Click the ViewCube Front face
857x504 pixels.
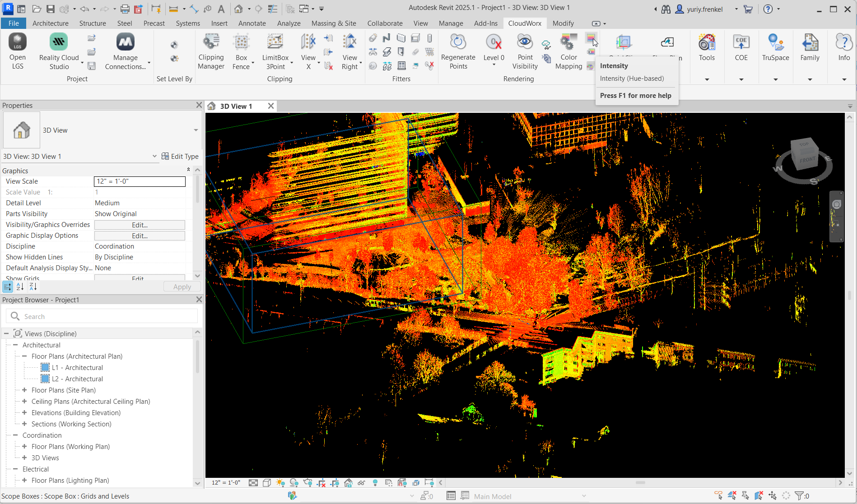tap(807, 160)
